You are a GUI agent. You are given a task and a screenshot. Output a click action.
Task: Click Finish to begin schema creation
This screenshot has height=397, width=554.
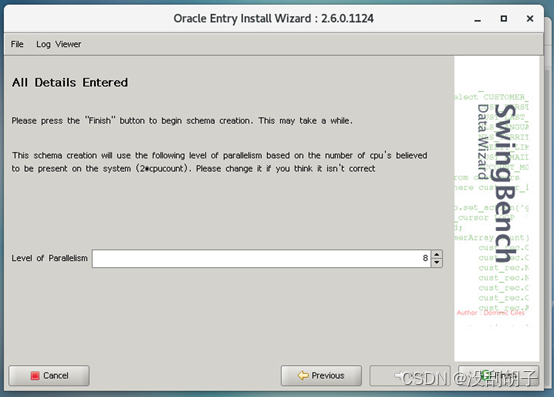pos(499,375)
